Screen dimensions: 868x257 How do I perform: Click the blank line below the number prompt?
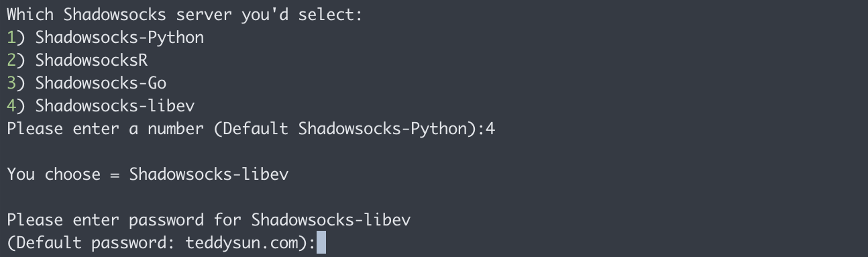tap(434, 152)
